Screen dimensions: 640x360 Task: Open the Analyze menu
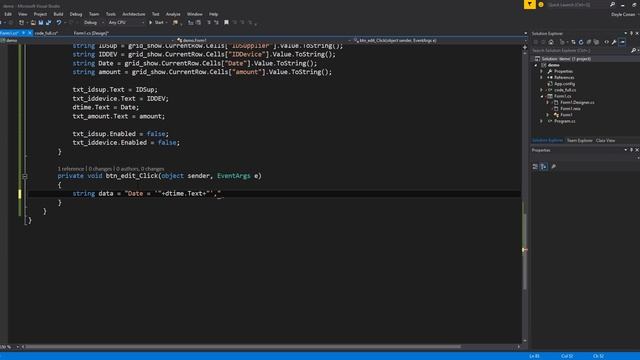[173, 14]
